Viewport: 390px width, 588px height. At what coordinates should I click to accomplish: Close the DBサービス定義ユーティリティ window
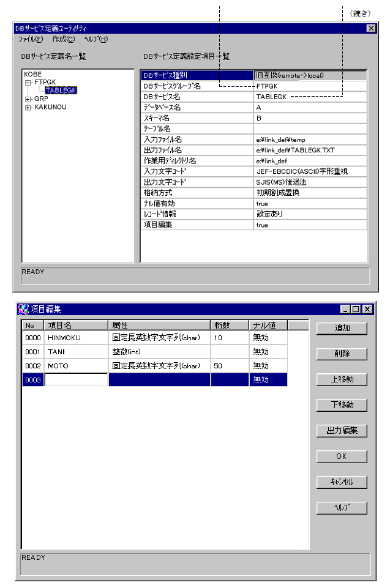click(371, 29)
